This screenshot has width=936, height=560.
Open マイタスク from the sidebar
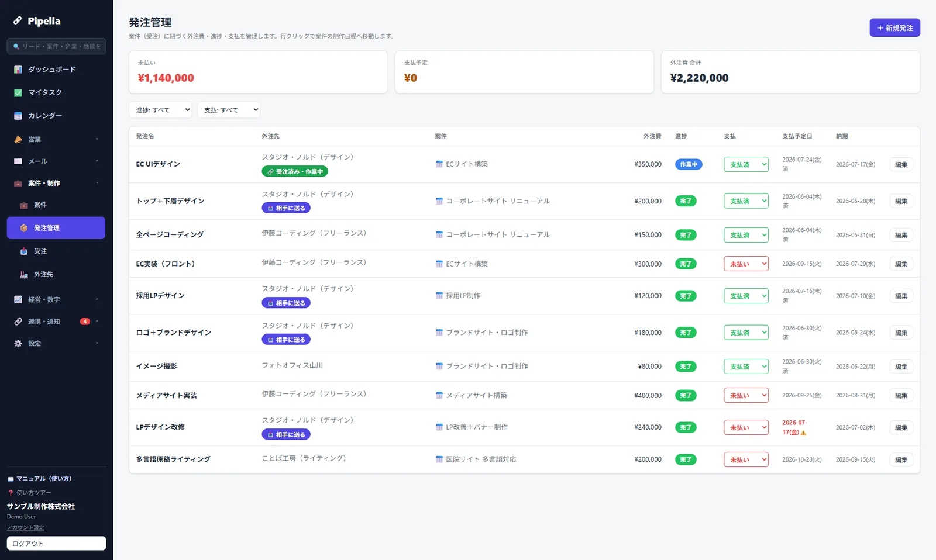pos(56,92)
